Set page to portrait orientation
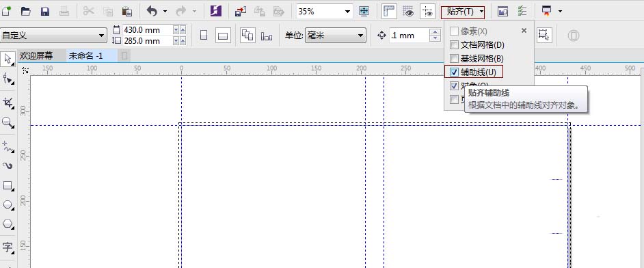Image resolution: width=644 pixels, height=268 pixels. [x=204, y=36]
